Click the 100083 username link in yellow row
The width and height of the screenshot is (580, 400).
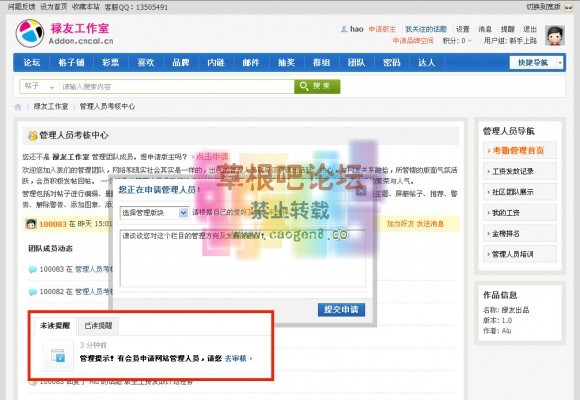click(x=53, y=224)
